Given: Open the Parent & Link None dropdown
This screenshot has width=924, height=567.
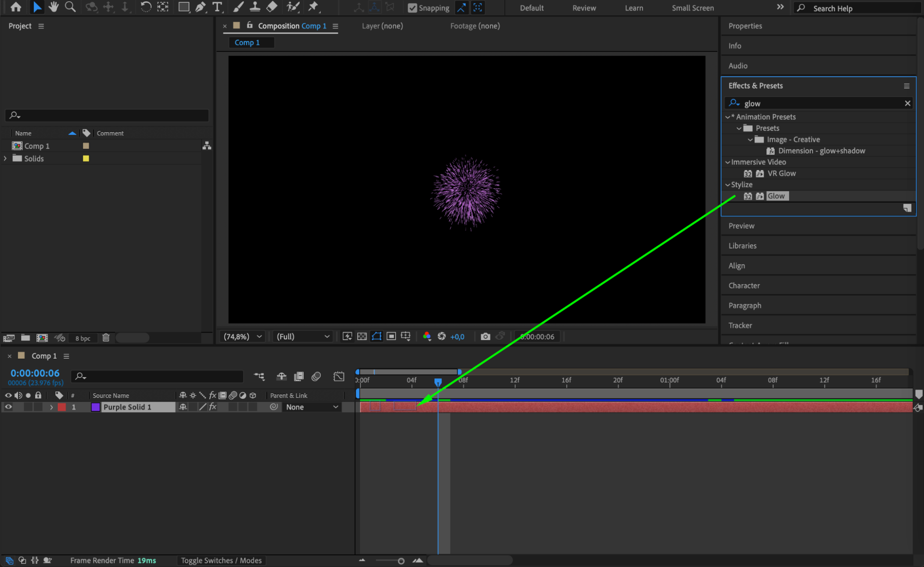Looking at the screenshot, I should coord(312,407).
